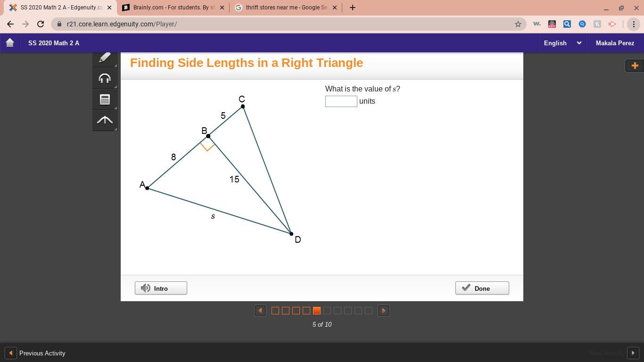Switch to the Brainly.com tab
The width and height of the screenshot is (644, 362).
click(172, 8)
